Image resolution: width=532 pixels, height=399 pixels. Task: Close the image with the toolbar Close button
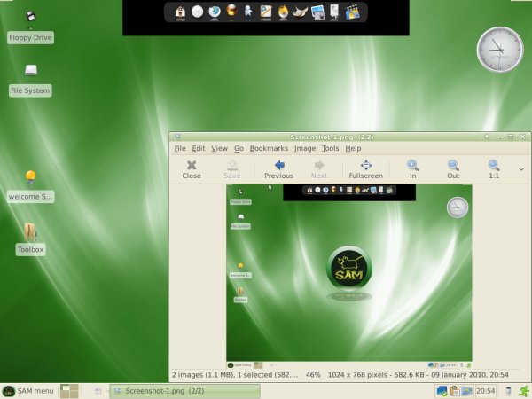[192, 169]
